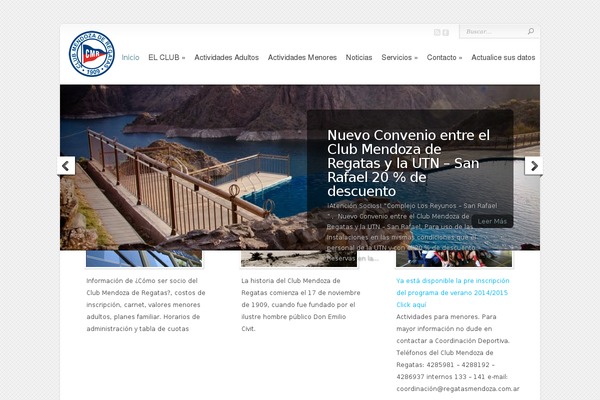Screen dimensions: 600x400
Task: Expand the Contacto dropdown menu
Action: [444, 57]
